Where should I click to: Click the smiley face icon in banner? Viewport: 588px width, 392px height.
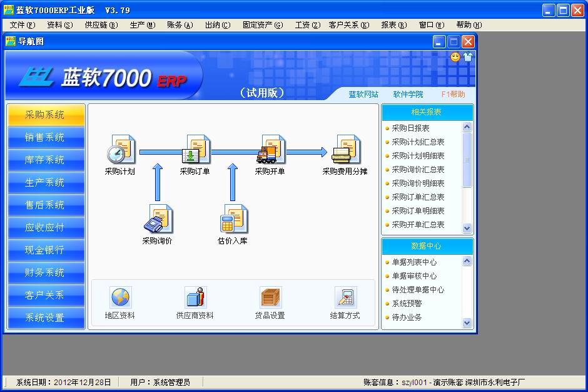(455, 57)
